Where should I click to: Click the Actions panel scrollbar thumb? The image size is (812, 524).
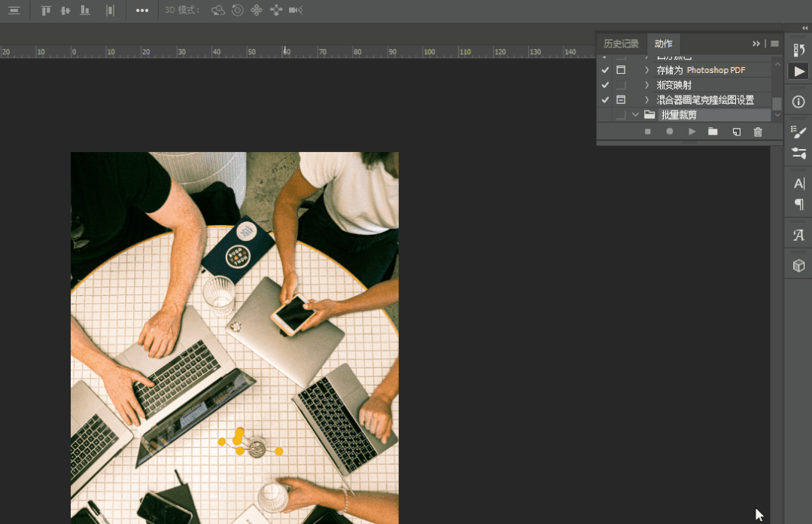tap(777, 103)
